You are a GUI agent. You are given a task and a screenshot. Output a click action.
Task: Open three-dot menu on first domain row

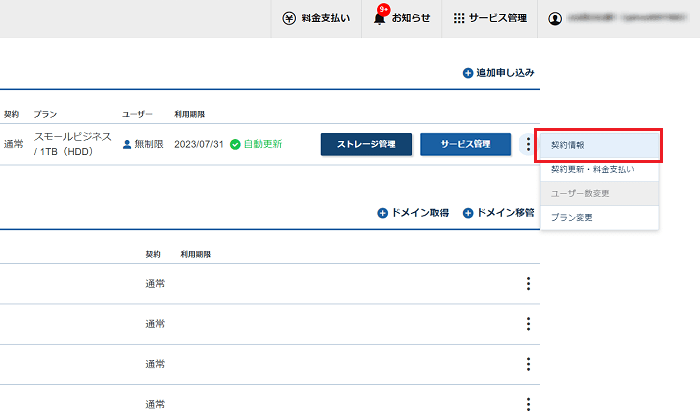point(528,284)
